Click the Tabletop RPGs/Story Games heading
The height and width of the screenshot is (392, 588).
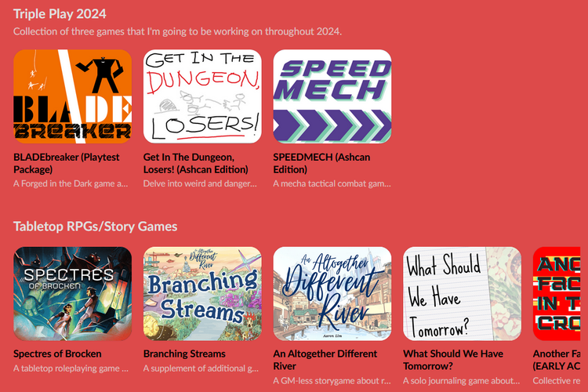pos(95,227)
